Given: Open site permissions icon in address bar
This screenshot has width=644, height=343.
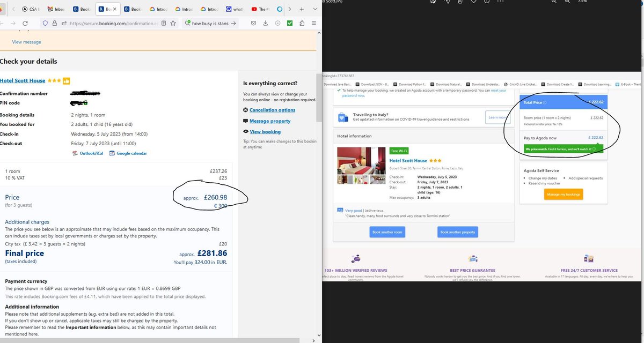Looking at the screenshot, I should (63, 24).
